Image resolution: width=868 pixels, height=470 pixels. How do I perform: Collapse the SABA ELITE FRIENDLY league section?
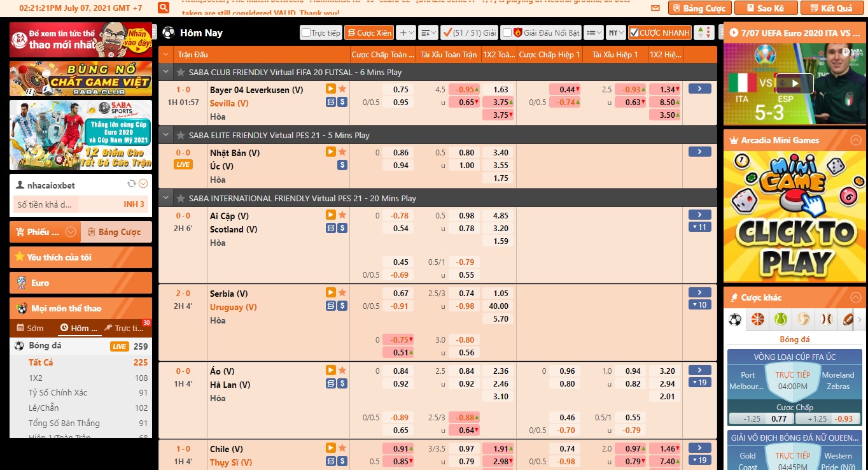[x=167, y=135]
